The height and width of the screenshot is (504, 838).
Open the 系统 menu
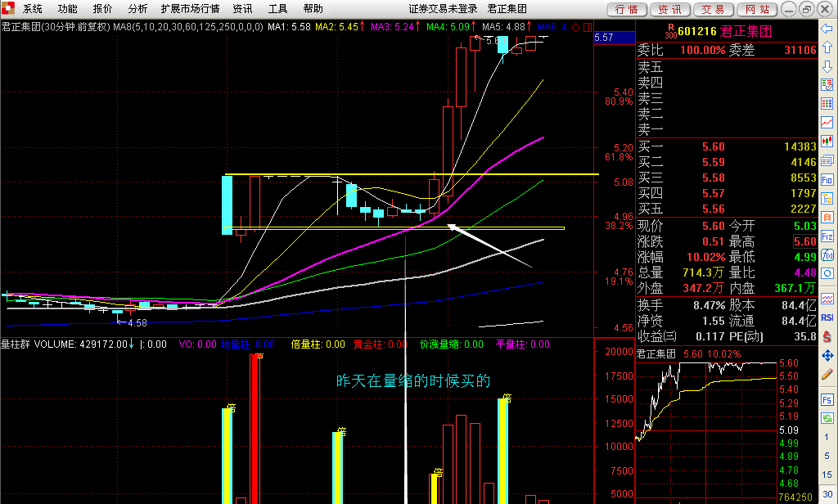coord(32,8)
